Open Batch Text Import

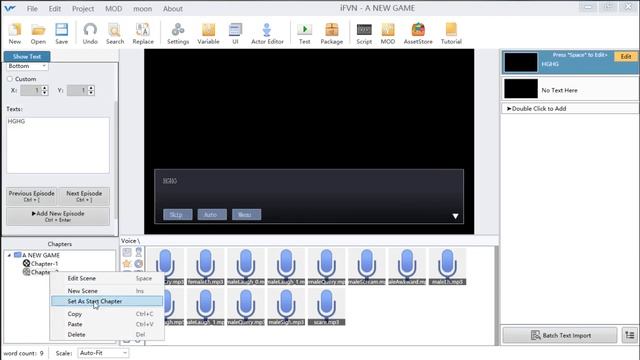click(x=560, y=335)
